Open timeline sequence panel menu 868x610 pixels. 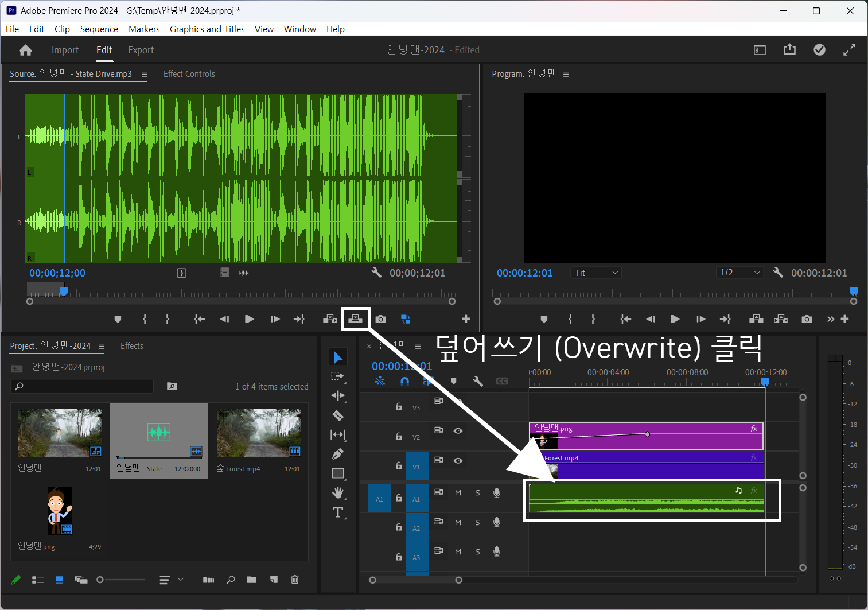[418, 346]
